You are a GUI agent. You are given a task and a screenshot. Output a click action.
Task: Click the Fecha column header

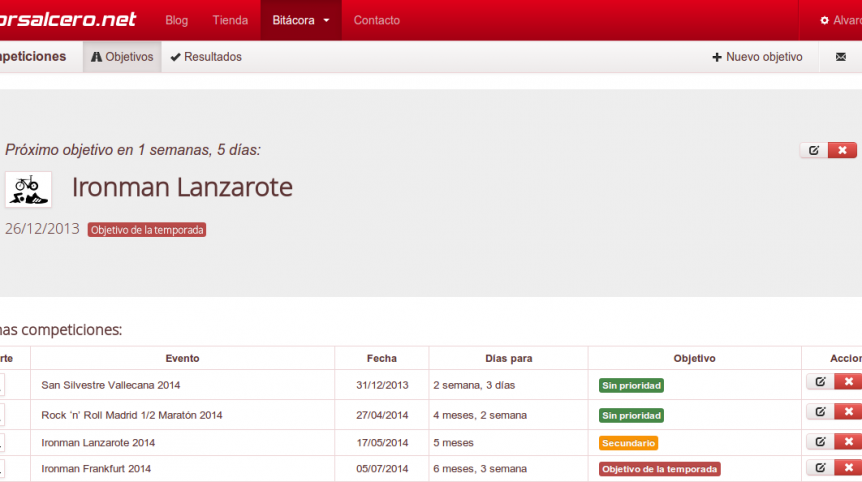382,358
